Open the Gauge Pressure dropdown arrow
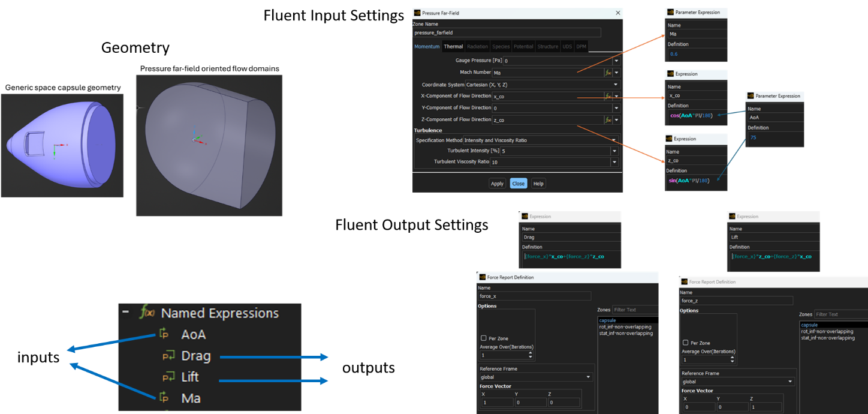The height and width of the screenshot is (414, 868). (616, 61)
